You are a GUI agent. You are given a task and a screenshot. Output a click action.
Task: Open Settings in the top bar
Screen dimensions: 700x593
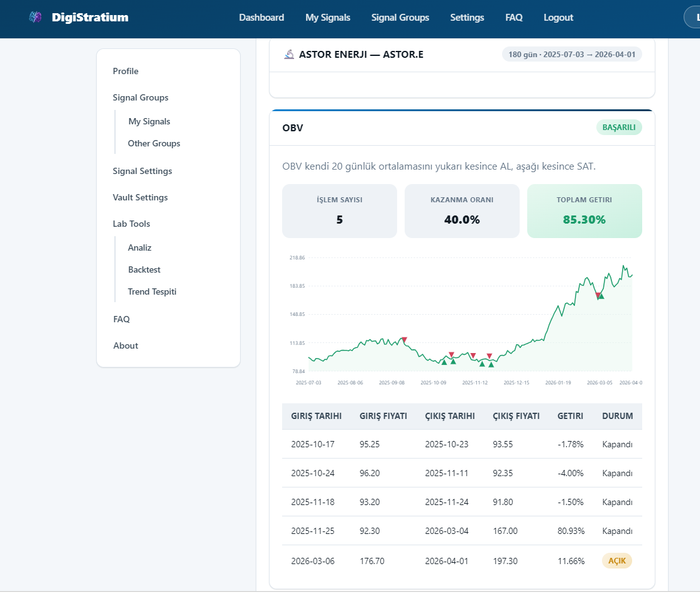click(x=467, y=18)
